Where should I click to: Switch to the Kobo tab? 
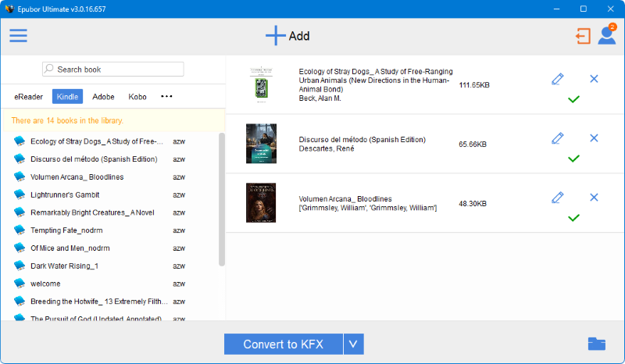point(137,97)
